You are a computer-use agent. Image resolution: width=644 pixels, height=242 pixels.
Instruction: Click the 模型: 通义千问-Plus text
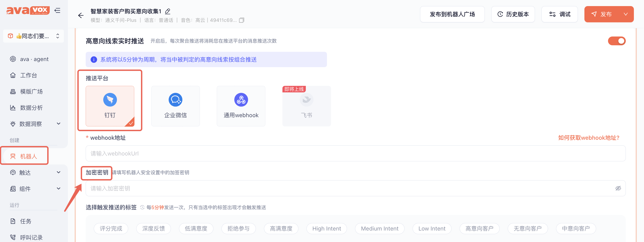(x=114, y=20)
